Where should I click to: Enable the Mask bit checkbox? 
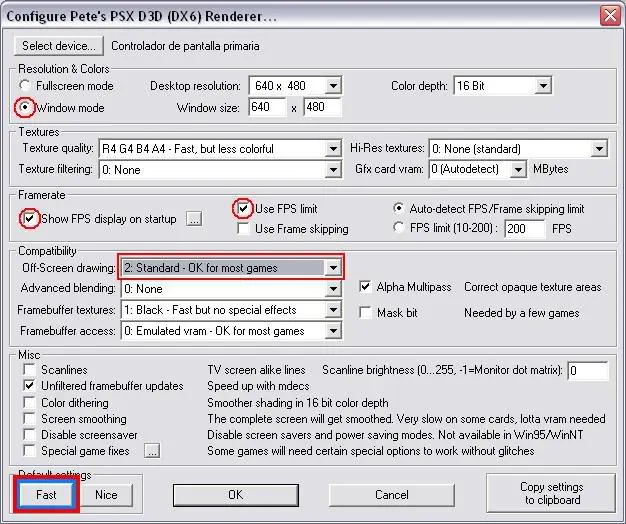tap(365, 312)
